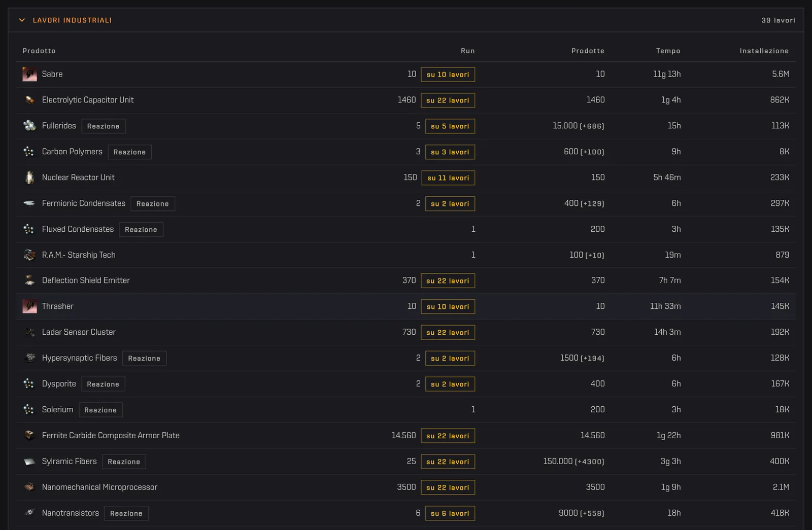The height and width of the screenshot is (530, 812).
Task: Click the '3g 3h' time for Sylramic Fibers
Action: click(x=670, y=462)
